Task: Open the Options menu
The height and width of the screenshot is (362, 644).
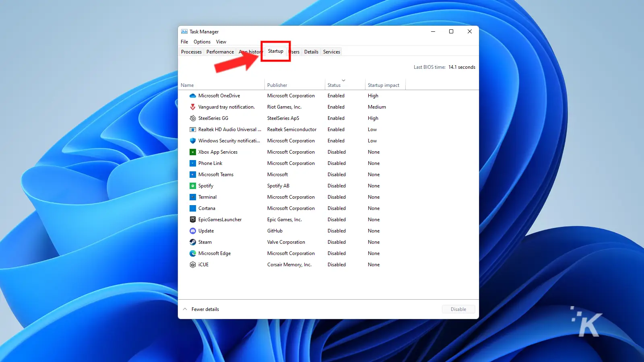Action: tap(202, 42)
